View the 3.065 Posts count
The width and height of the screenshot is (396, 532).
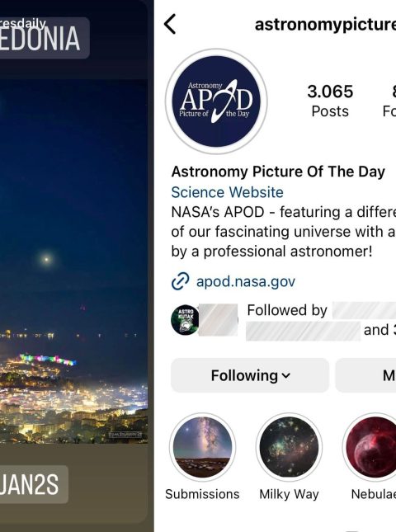(330, 101)
